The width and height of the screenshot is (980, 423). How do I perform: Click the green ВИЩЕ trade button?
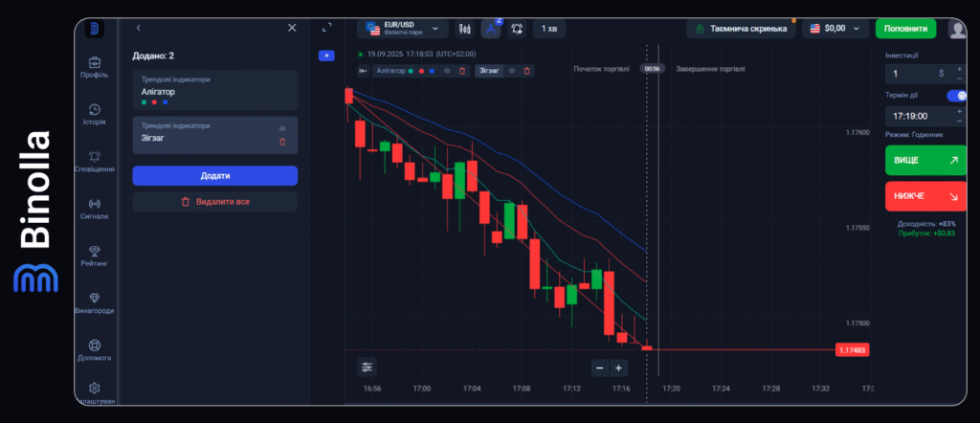(x=926, y=161)
